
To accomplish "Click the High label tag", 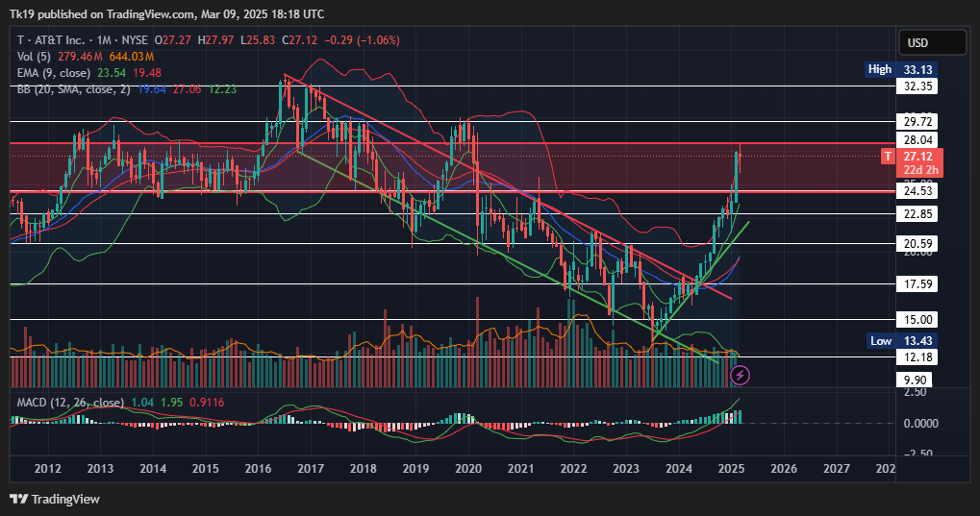I will (x=880, y=69).
